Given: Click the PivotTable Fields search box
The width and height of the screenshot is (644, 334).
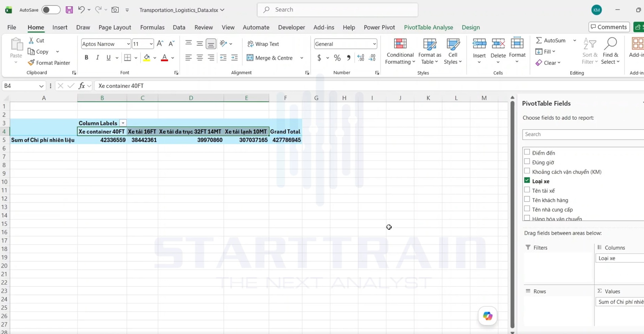Looking at the screenshot, I should tap(583, 134).
